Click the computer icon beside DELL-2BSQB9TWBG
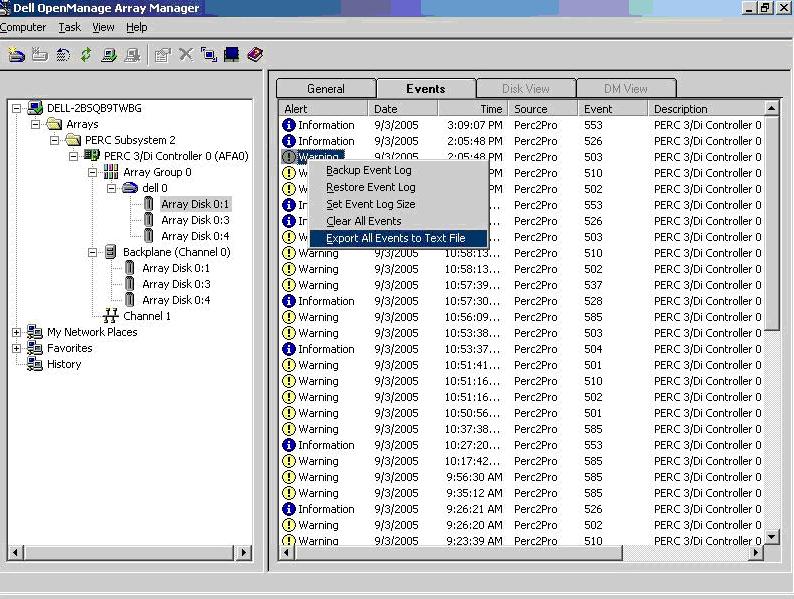This screenshot has height=599, width=794. pos(35,108)
